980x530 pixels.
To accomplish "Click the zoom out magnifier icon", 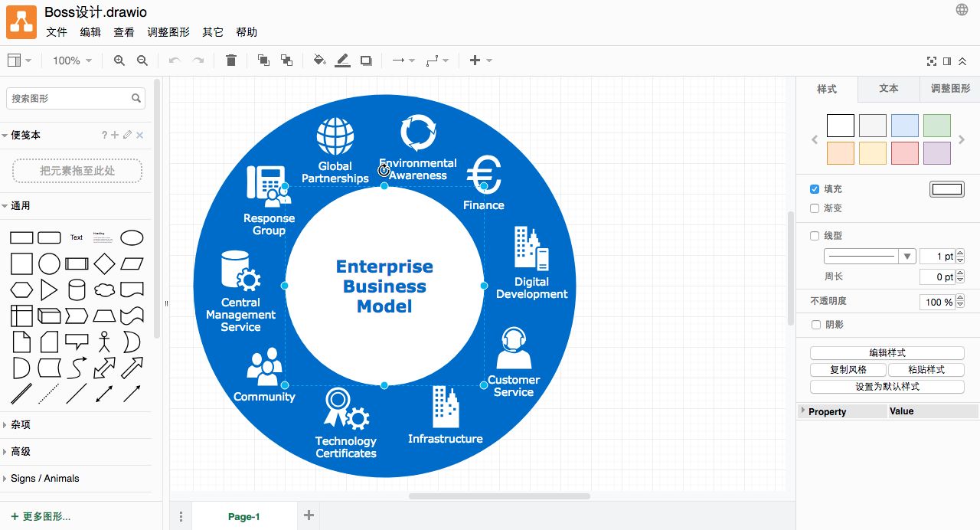I will click(x=142, y=61).
